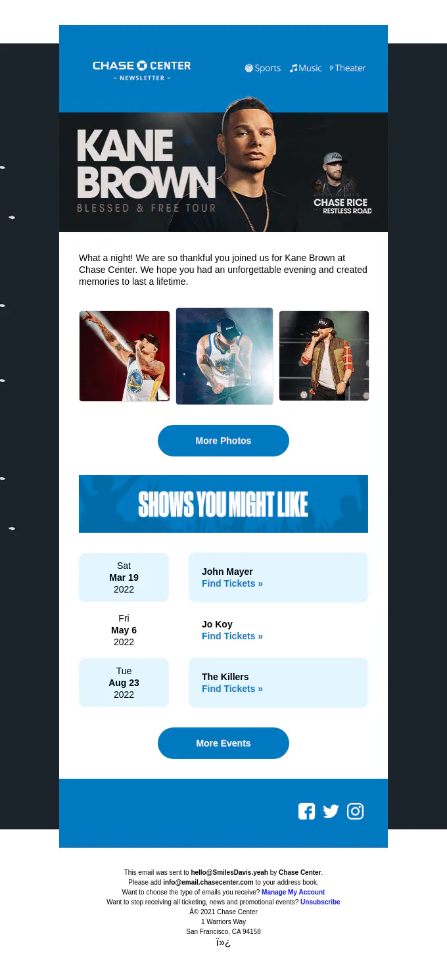Image resolution: width=447 pixels, height=980 pixels.
Task: Open Find Tickets for The Killers
Action: pyautogui.click(x=232, y=689)
